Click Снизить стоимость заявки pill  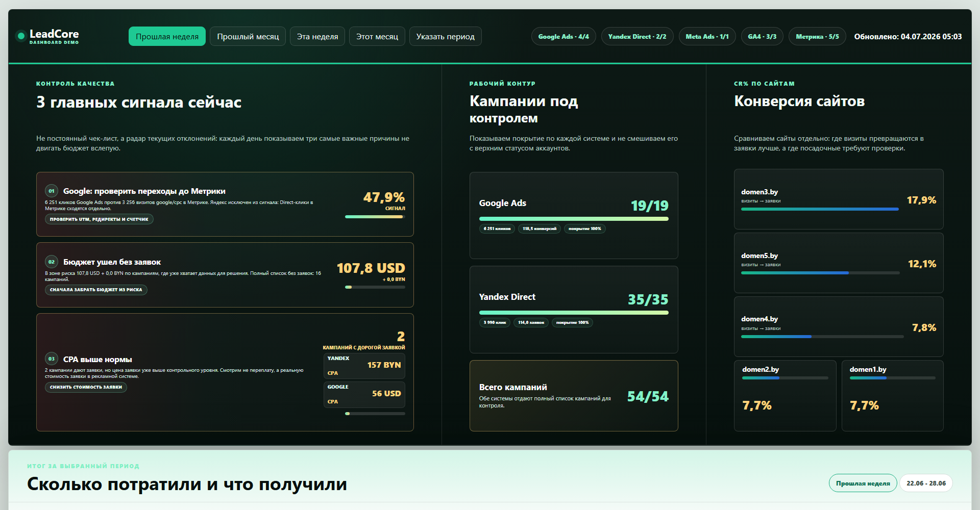[86, 387]
